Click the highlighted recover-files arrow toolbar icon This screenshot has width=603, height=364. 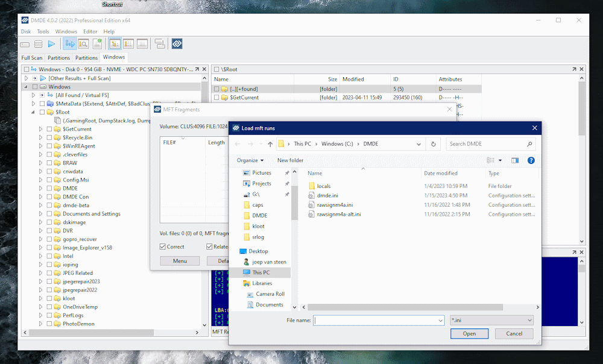[69, 44]
